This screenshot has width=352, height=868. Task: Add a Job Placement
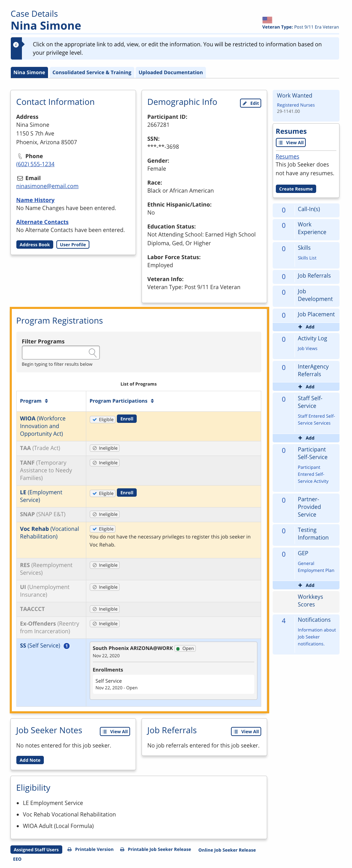[x=306, y=327]
